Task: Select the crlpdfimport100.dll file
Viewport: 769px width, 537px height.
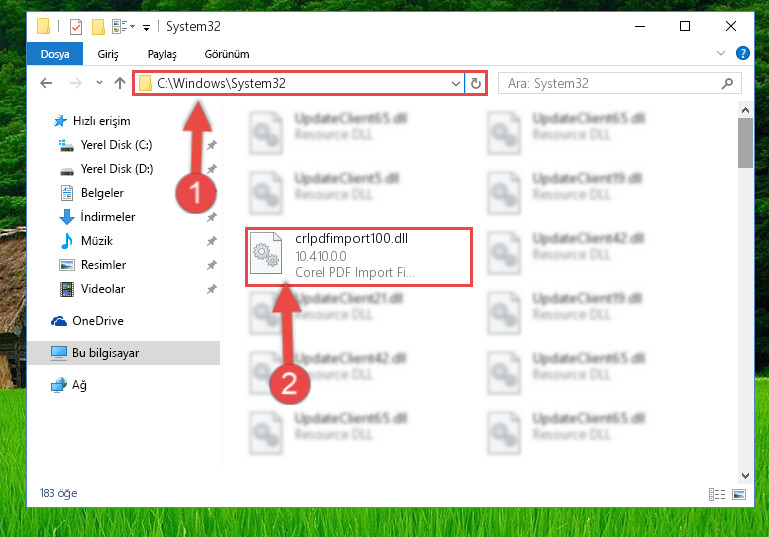Action: [x=359, y=256]
